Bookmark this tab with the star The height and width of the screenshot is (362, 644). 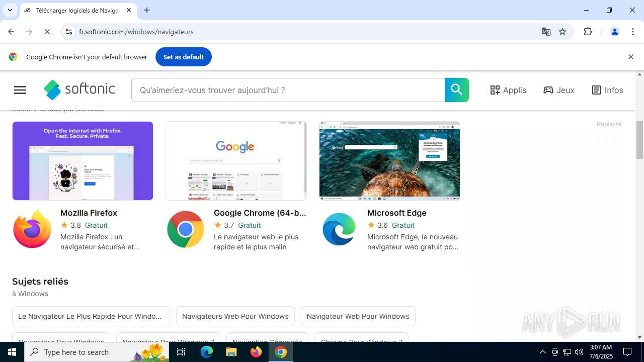point(562,32)
